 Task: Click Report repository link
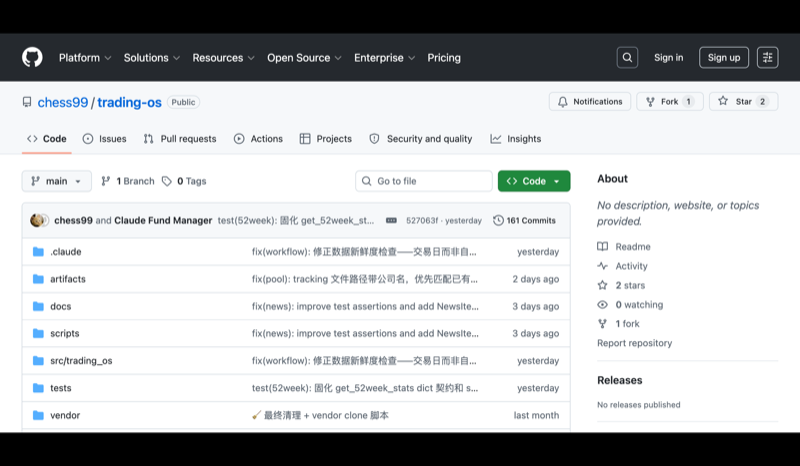634,343
